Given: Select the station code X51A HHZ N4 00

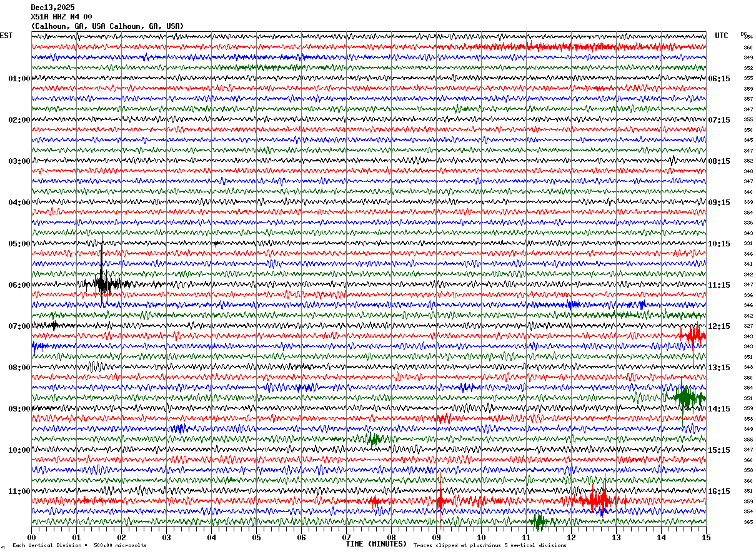Looking at the screenshot, I should (x=61, y=17).
